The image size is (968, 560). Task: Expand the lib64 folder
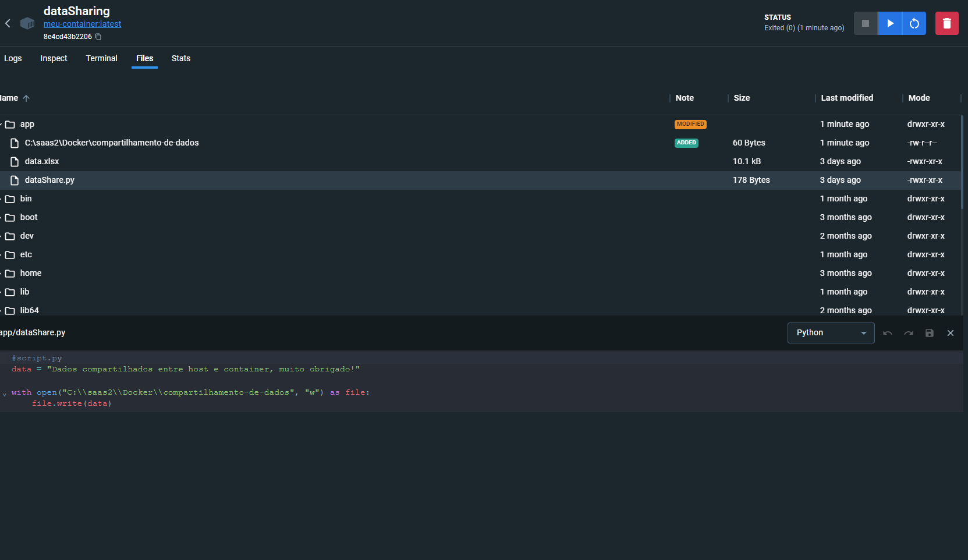pos(2,310)
